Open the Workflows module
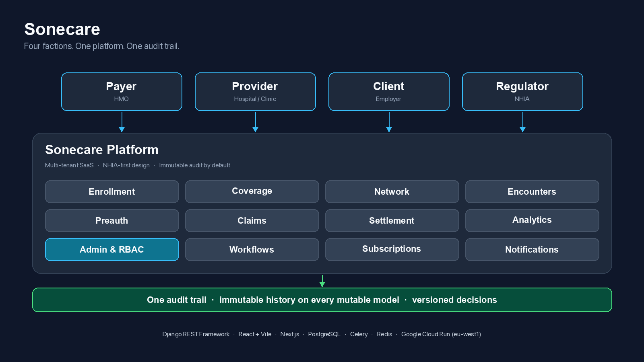 (x=252, y=249)
